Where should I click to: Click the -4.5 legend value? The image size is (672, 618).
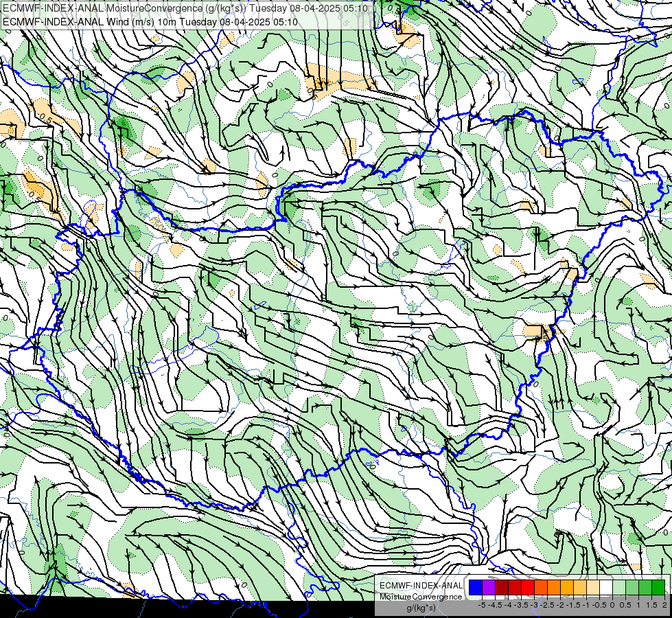(495, 605)
